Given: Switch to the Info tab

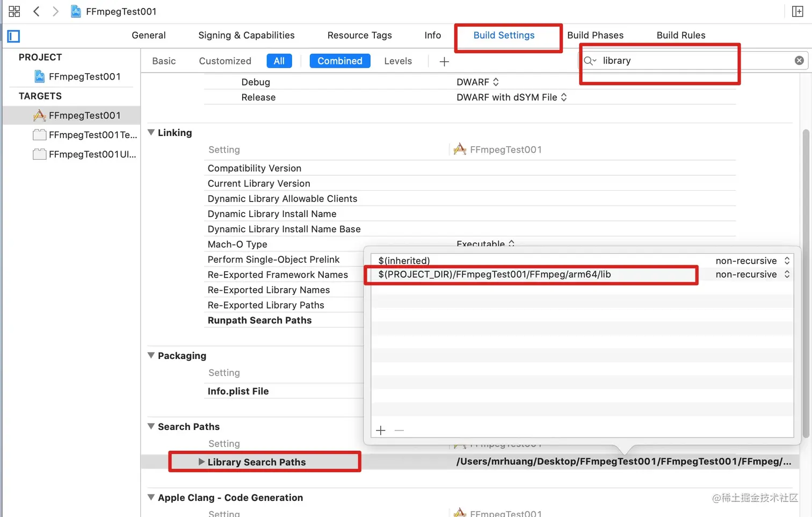Looking at the screenshot, I should pos(433,35).
